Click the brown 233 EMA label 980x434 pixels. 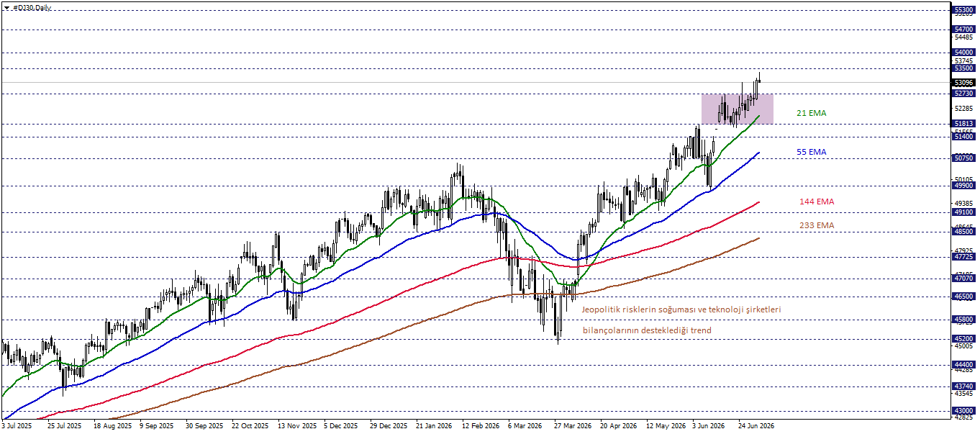coord(817,225)
